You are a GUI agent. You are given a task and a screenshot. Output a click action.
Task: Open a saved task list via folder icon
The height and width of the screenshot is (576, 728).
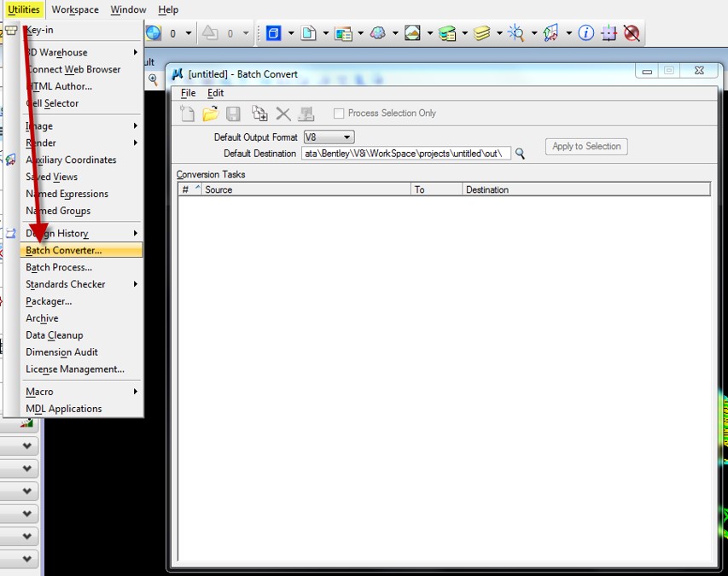210,112
